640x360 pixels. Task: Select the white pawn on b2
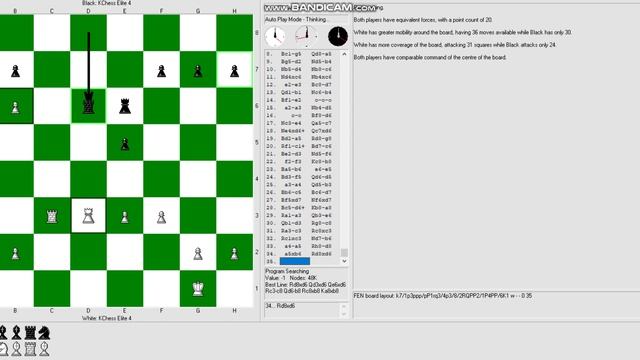pos(16,253)
